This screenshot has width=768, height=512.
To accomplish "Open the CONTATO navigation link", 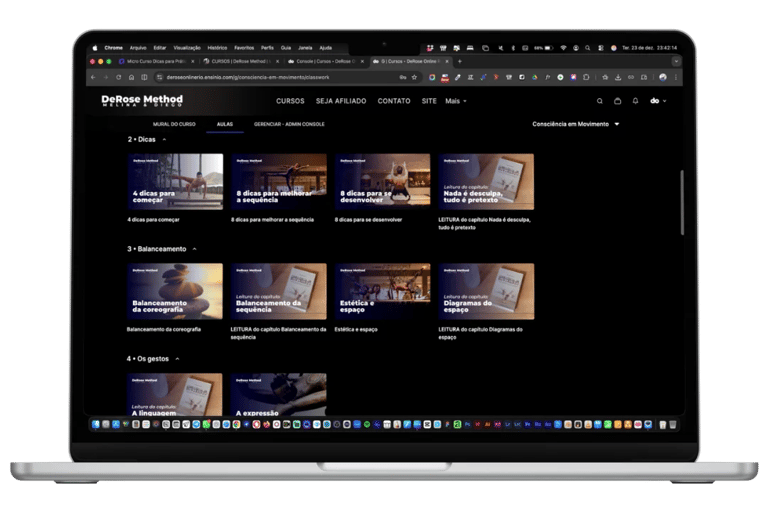I will click(x=394, y=101).
